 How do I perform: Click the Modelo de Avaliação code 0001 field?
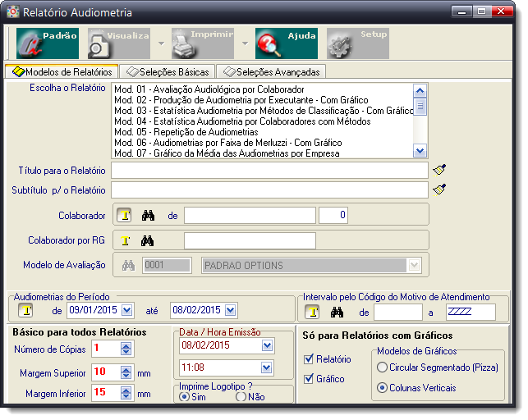[167, 265]
